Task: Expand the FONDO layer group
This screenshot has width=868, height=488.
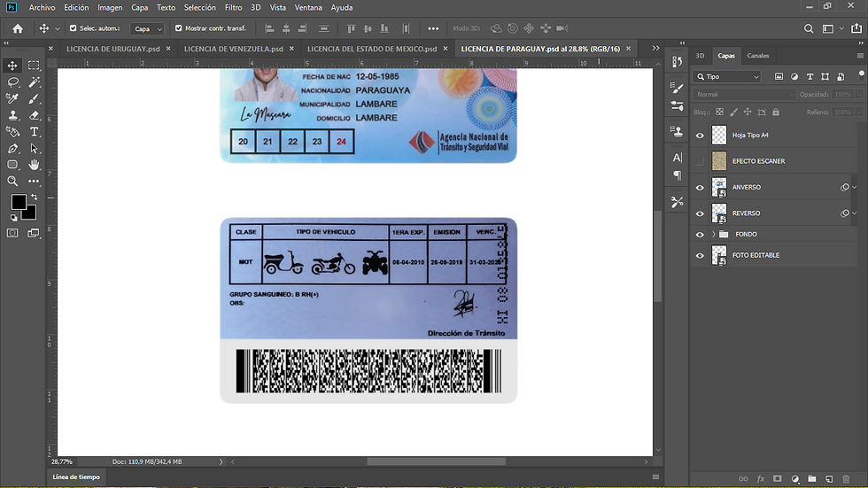Action: coord(714,234)
